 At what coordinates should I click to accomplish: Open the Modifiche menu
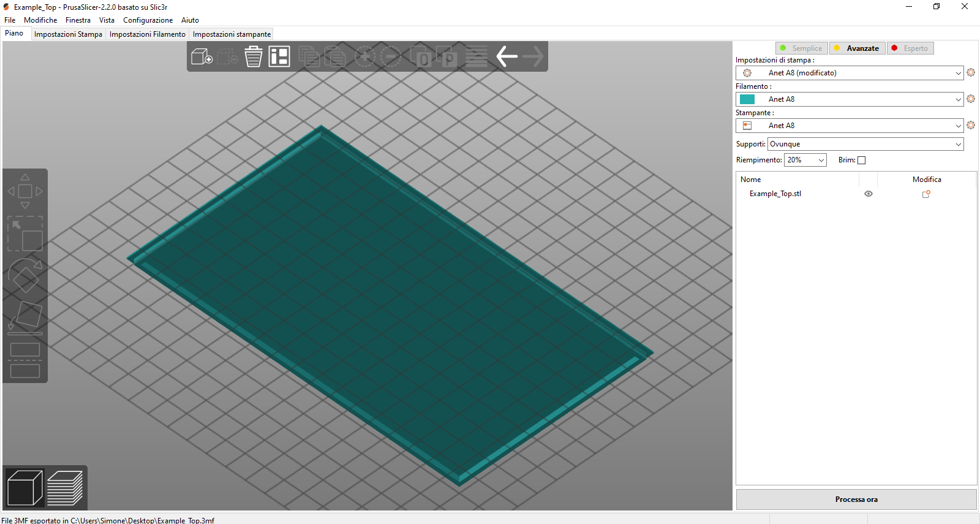40,20
